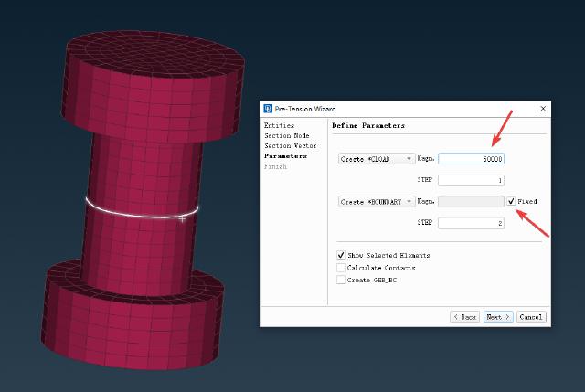Close the Pre-Tension Wizard dialog

[x=543, y=109]
